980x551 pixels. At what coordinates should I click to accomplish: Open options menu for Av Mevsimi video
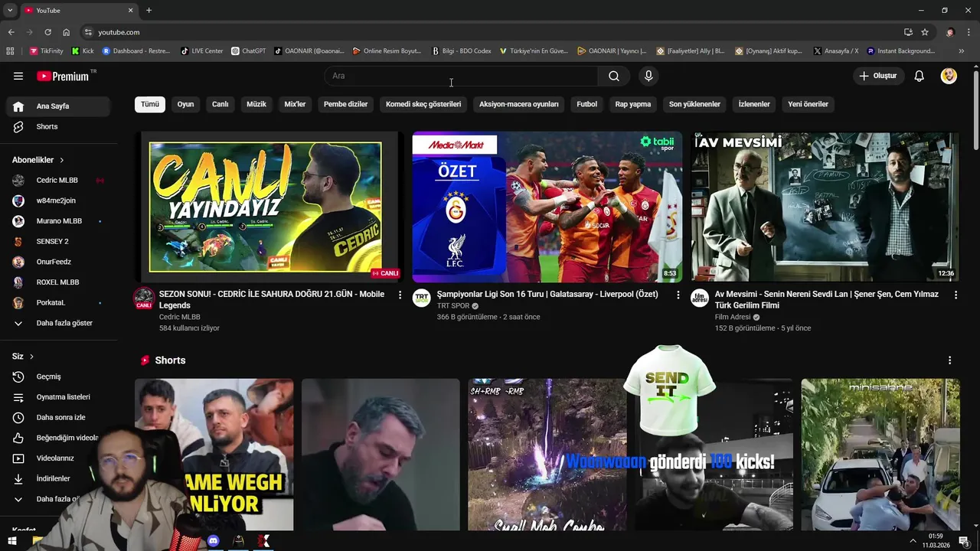955,295
